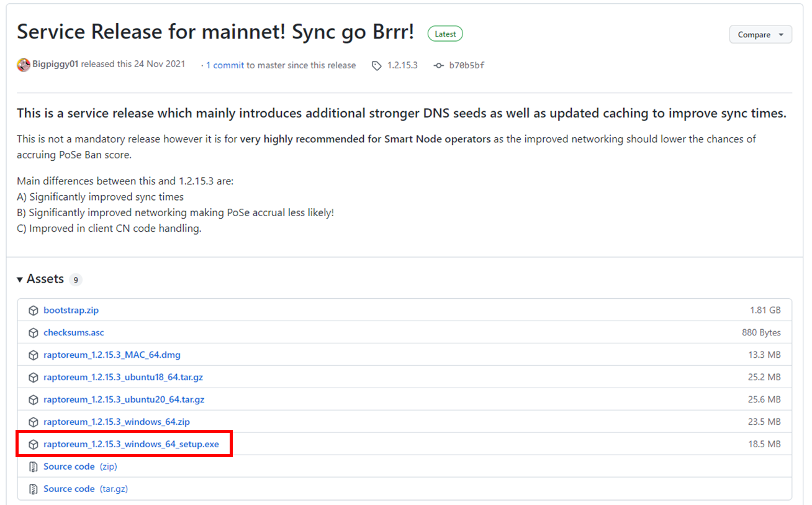Viewport: 812px width, 505px height.
Task: Click the file-zip icon beside Source code (zip)
Action: tap(34, 466)
